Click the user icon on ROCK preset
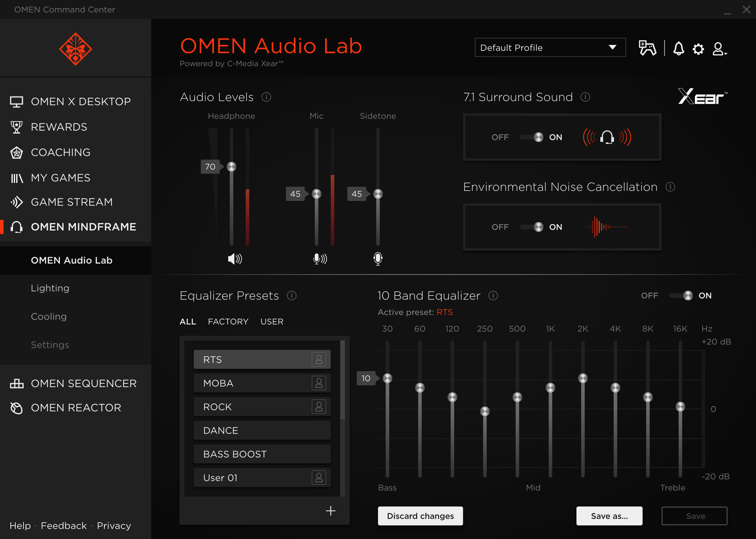This screenshot has width=756, height=539. [319, 407]
